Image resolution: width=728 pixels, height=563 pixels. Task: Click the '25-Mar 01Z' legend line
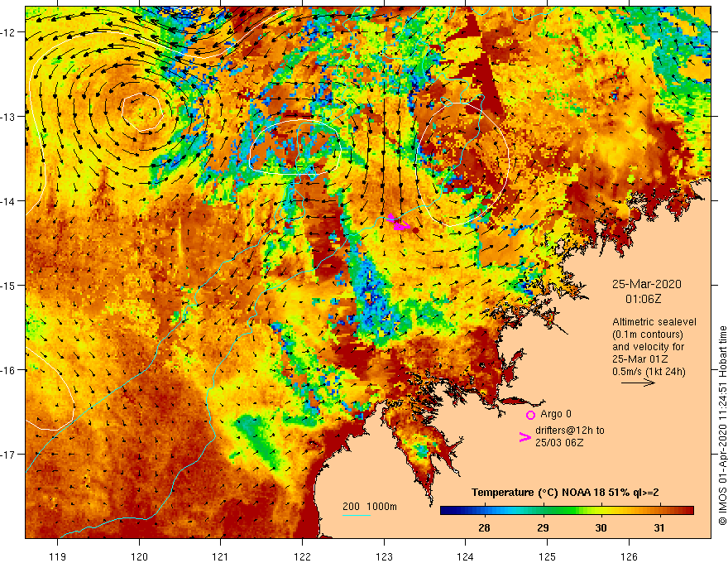point(639,359)
